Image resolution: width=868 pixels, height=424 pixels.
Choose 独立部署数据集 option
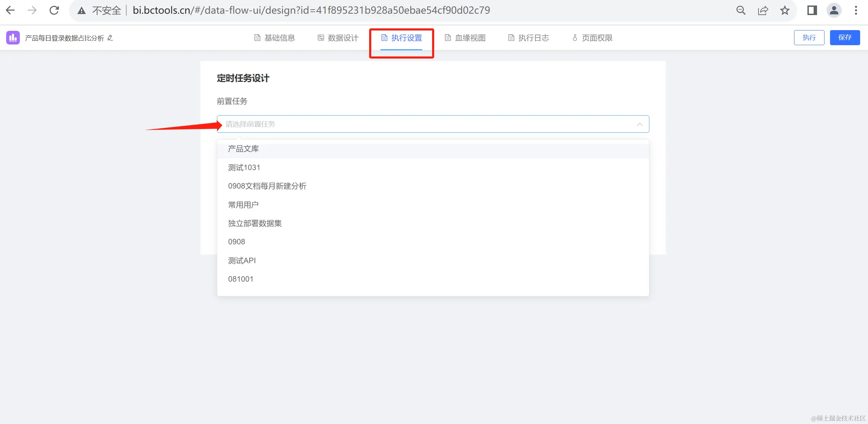(x=255, y=223)
